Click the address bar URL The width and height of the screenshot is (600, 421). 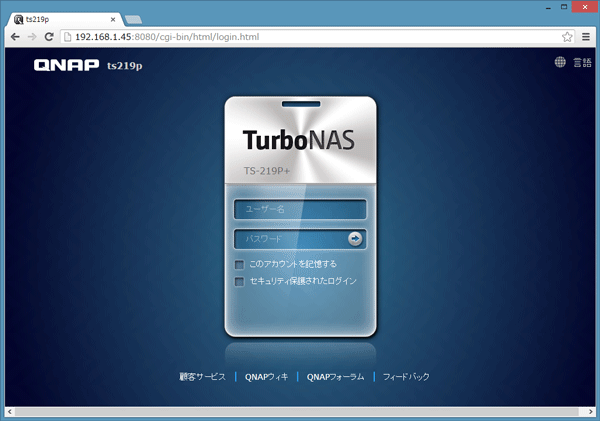[167, 37]
